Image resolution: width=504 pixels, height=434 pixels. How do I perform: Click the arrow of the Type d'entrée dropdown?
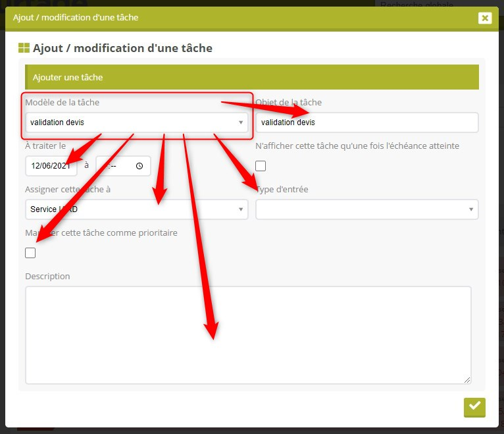[x=471, y=209]
